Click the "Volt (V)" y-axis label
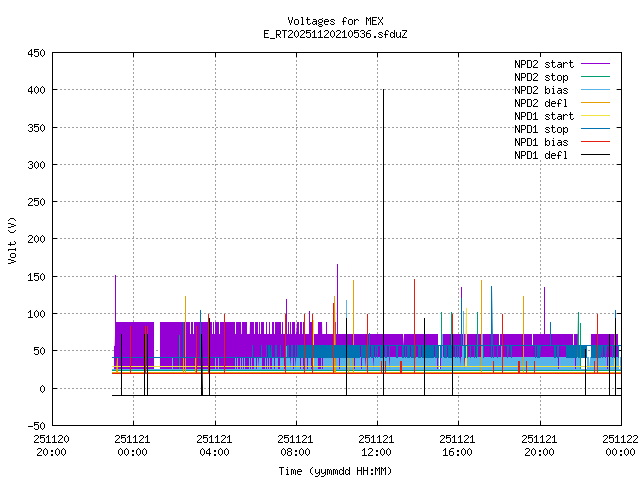The width and height of the screenshot is (640, 480). tap(12, 239)
